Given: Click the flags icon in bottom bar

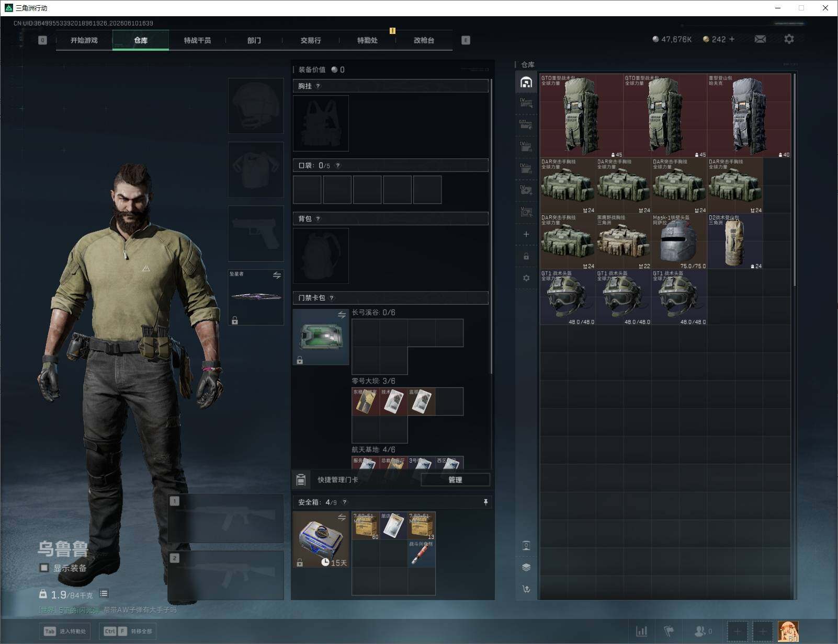Looking at the screenshot, I should [669, 631].
